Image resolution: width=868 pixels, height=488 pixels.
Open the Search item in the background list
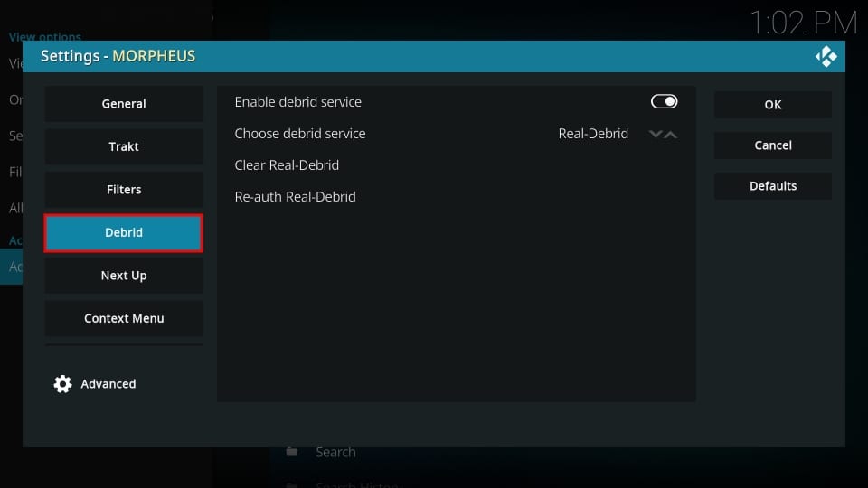[x=335, y=452]
